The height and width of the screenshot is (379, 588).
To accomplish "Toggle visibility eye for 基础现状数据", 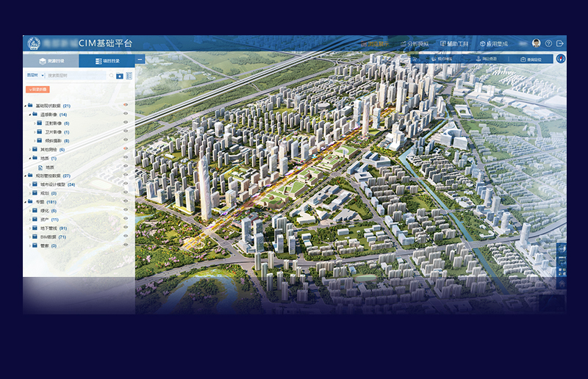I will coord(126,106).
